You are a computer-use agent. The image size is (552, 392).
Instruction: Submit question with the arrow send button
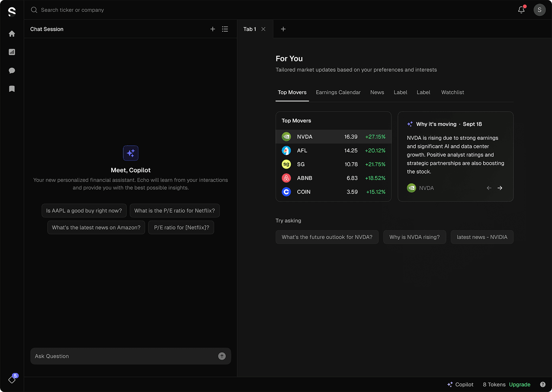pyautogui.click(x=222, y=356)
